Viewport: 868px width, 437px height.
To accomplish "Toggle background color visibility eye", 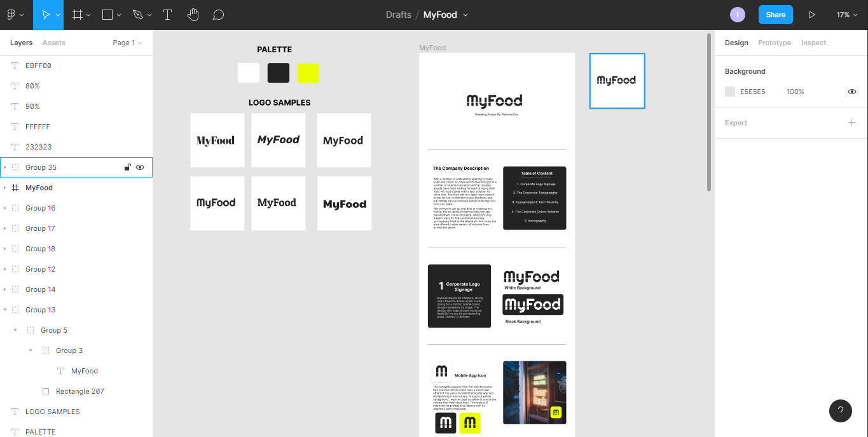I will click(852, 92).
